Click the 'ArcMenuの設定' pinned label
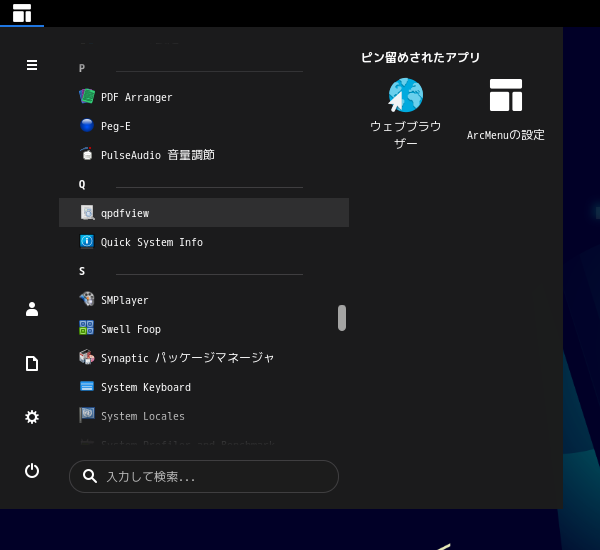The image size is (600, 550). pyautogui.click(x=505, y=135)
